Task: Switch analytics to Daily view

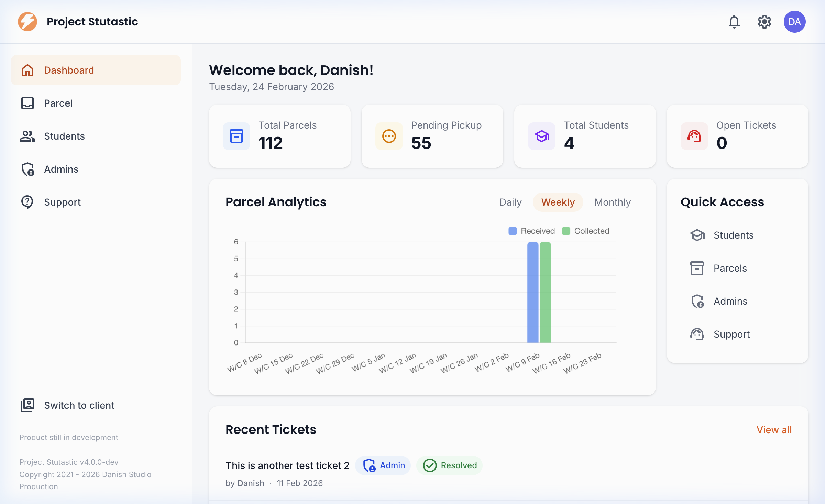Action: (510, 202)
